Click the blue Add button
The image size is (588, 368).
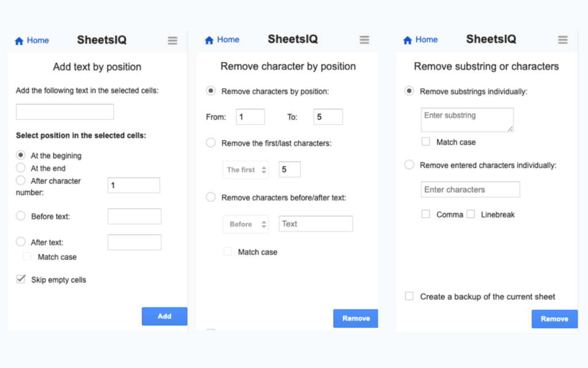[164, 316]
